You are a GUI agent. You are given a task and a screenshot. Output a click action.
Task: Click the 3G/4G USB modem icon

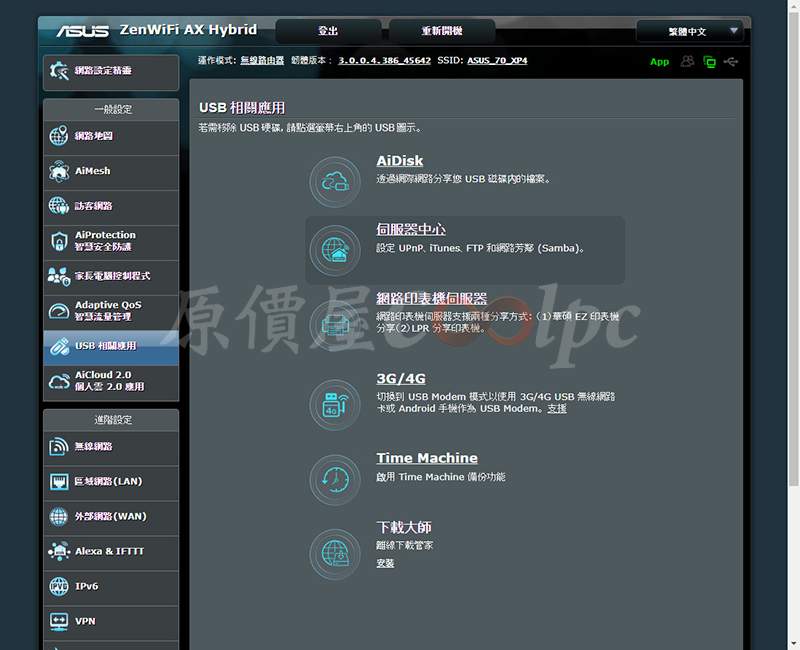334,403
